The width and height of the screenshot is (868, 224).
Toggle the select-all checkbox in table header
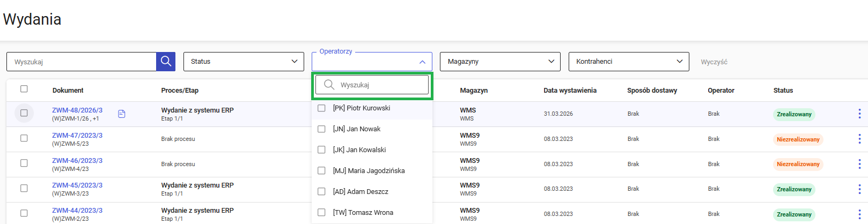click(24, 89)
